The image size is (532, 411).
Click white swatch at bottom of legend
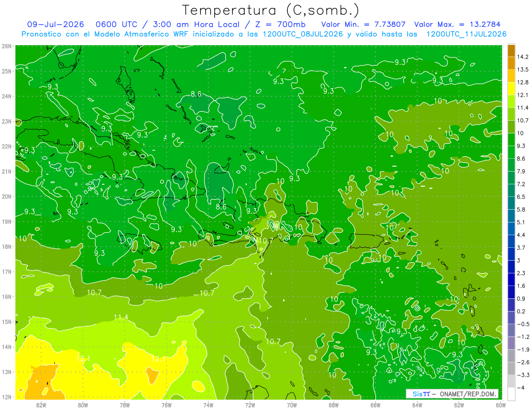511,394
